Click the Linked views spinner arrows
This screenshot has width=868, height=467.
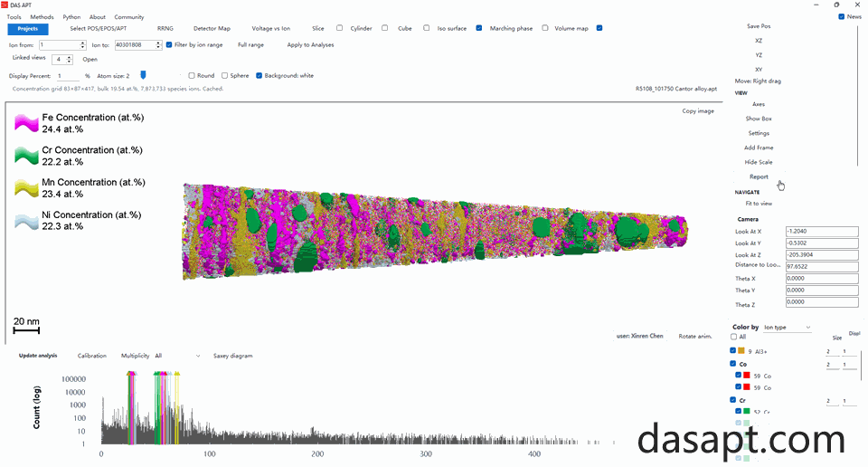tap(70, 59)
